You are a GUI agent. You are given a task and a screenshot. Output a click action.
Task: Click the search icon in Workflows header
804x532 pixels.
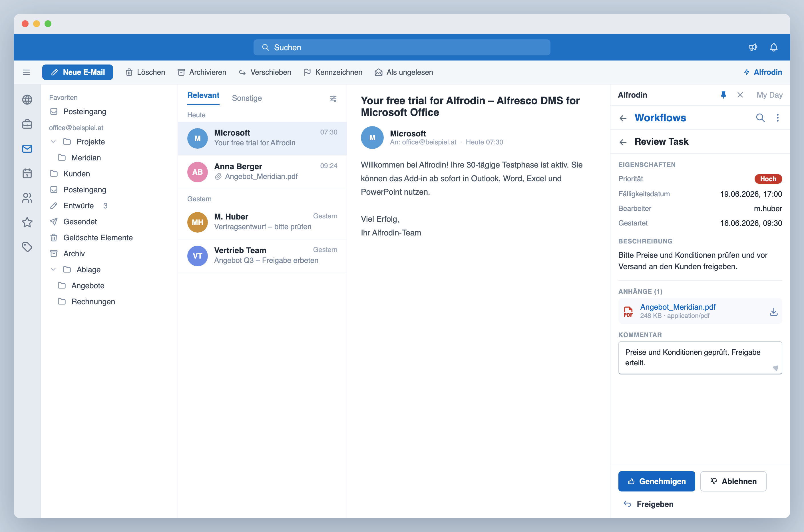[x=760, y=118]
